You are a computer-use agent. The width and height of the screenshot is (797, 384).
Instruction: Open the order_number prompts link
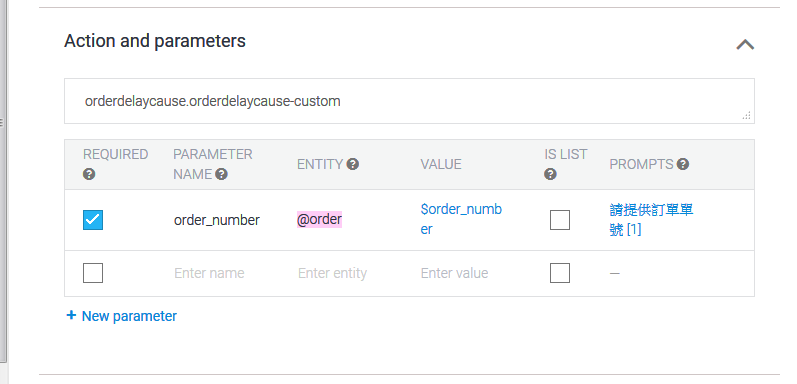pyautogui.click(x=651, y=220)
